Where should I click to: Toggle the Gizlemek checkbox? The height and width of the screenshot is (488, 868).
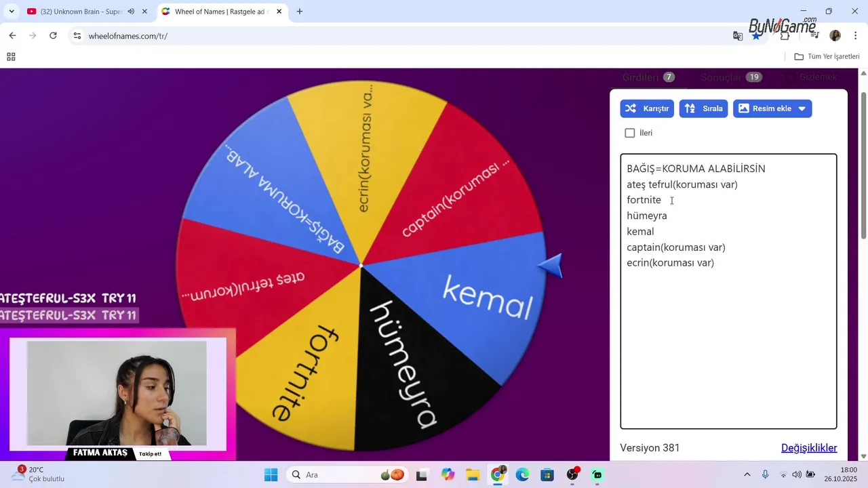[x=789, y=77]
